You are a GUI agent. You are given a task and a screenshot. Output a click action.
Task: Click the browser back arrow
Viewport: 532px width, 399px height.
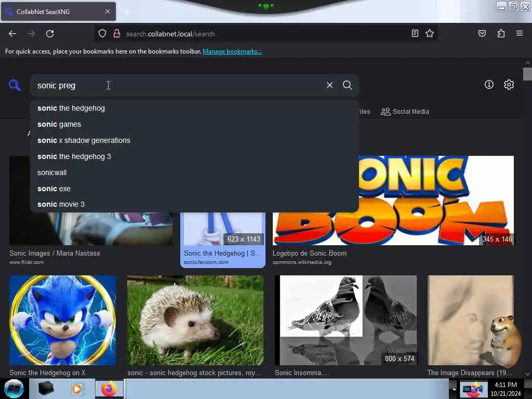tap(12, 34)
